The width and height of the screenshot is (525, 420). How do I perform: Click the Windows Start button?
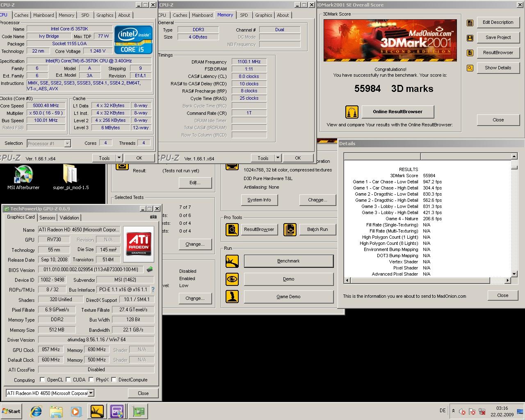pos(11,411)
